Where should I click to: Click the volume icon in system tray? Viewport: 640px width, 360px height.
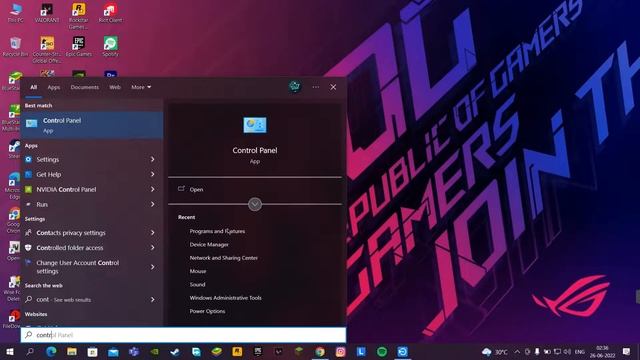(x=568, y=351)
